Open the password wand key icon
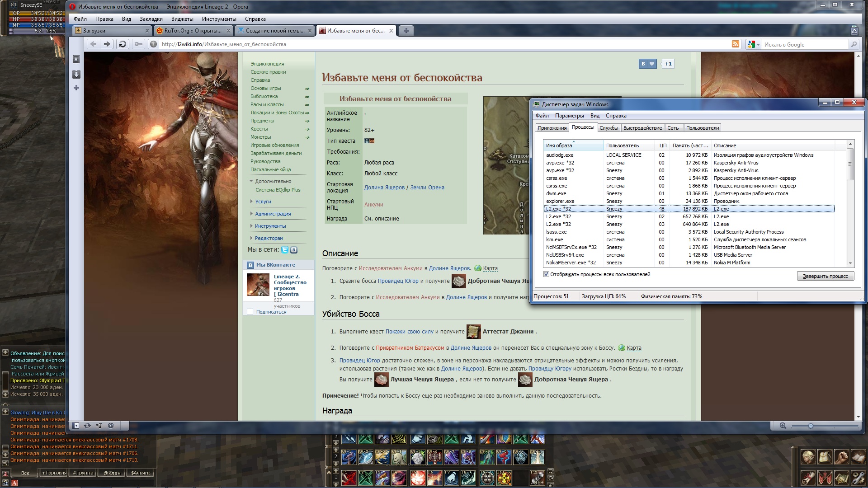This screenshot has width=868, height=488. pyautogui.click(x=138, y=44)
